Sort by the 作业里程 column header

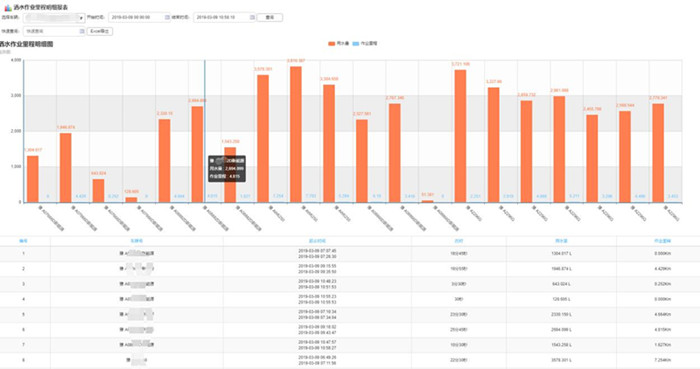click(x=662, y=241)
